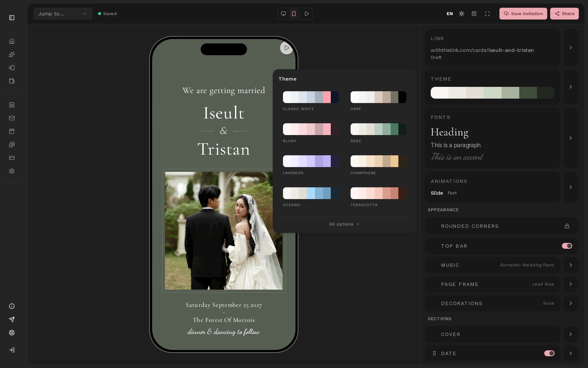Expand the Fonts panel chevron
Screen dimensions: 588x368
coord(571,138)
